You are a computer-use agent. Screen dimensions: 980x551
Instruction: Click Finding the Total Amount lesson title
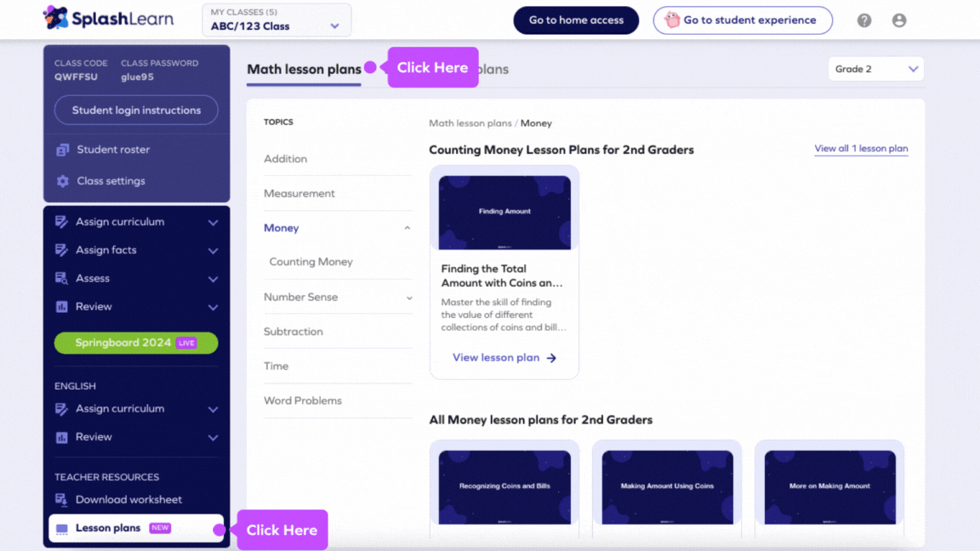pos(502,275)
